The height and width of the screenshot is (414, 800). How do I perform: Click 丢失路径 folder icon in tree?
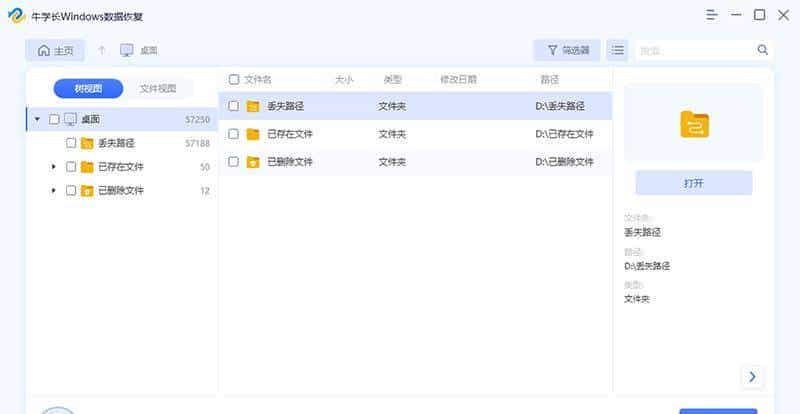(87, 143)
